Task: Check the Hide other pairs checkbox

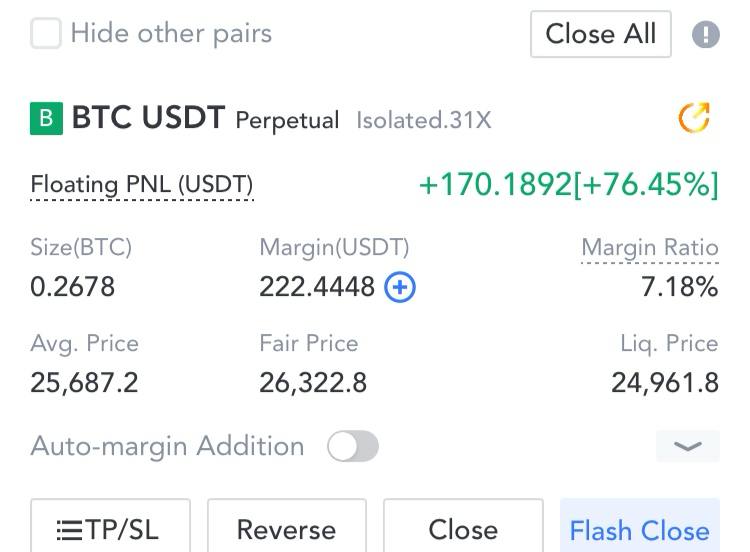Action: point(45,33)
